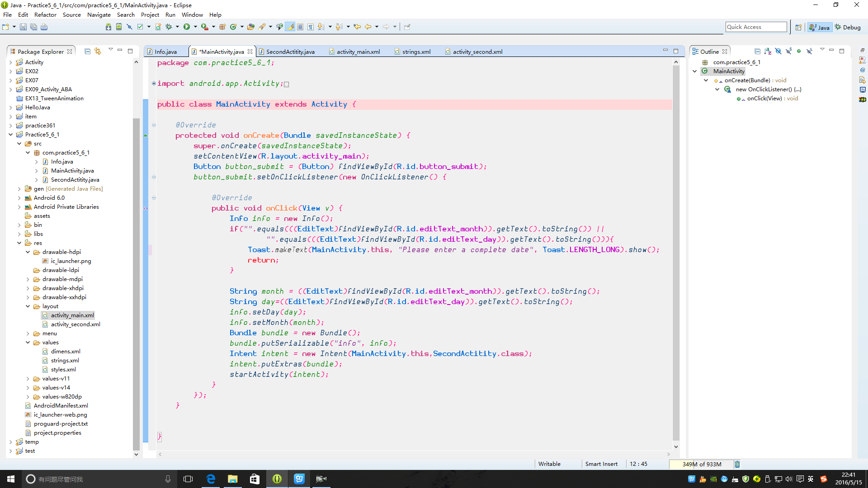Toggle Sort alphabetically in Outline view
868x488 pixels.
[767, 52]
